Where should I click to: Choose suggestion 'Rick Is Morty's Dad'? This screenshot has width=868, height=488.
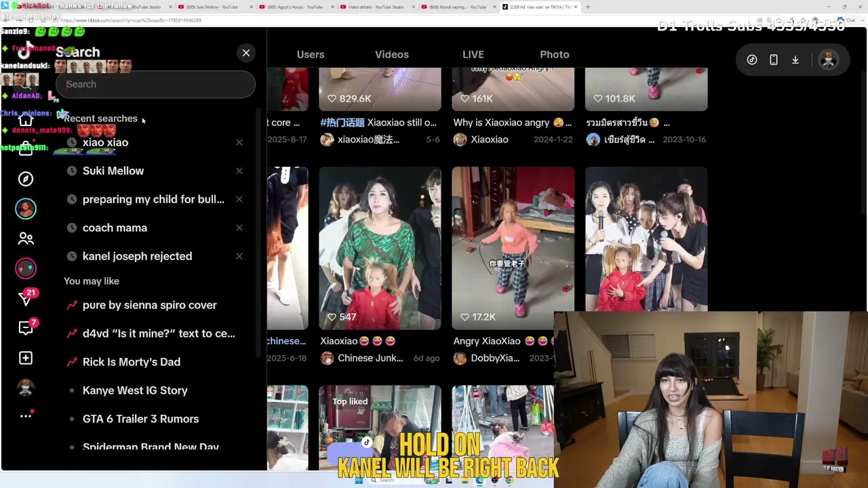132,362
